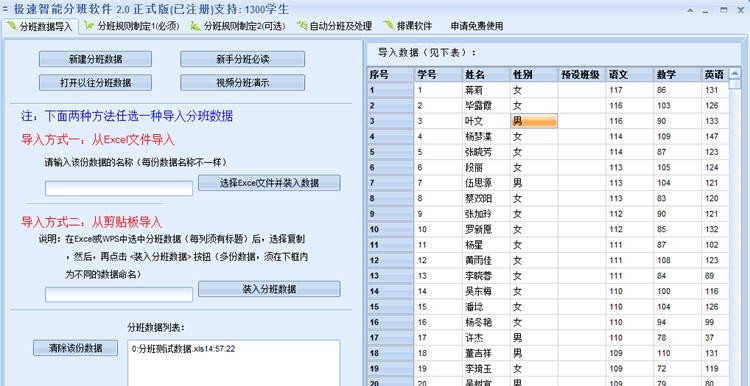Select name cell 伍思源
Screen dimensions: 750x386
(x=486, y=183)
